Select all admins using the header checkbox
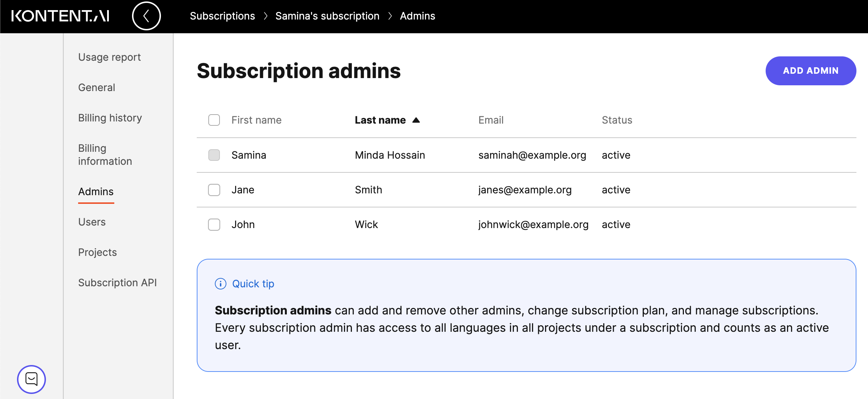Image resolution: width=868 pixels, height=399 pixels. [x=214, y=120]
